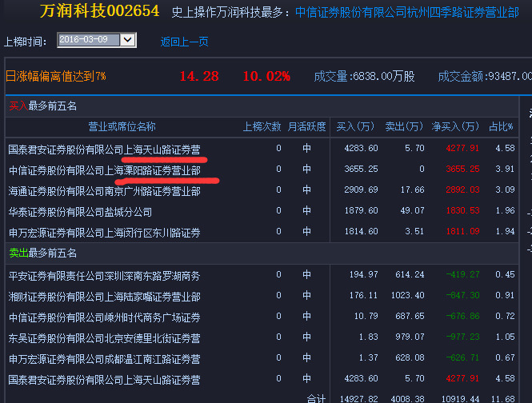Click net sell value -847.30

click(x=462, y=295)
